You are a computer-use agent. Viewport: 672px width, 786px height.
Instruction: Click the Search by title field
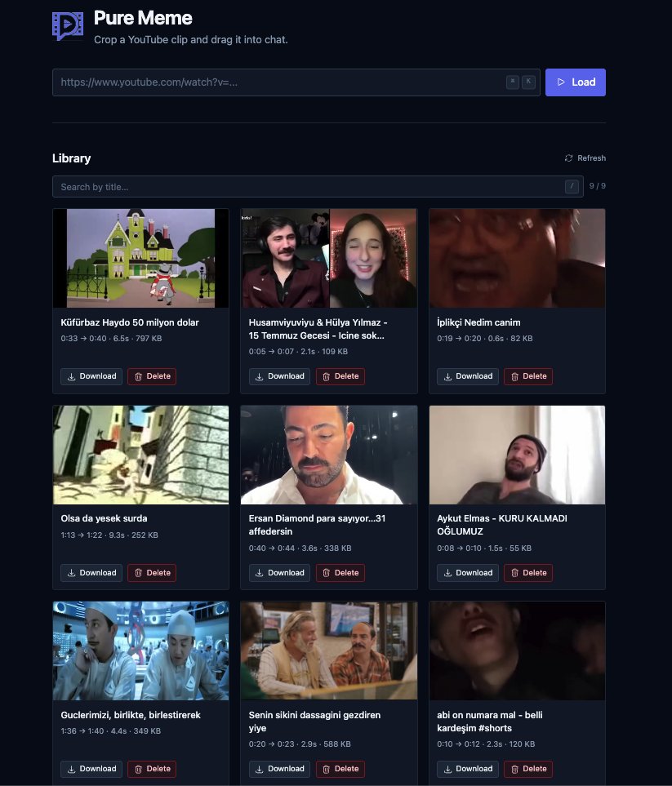coord(318,186)
